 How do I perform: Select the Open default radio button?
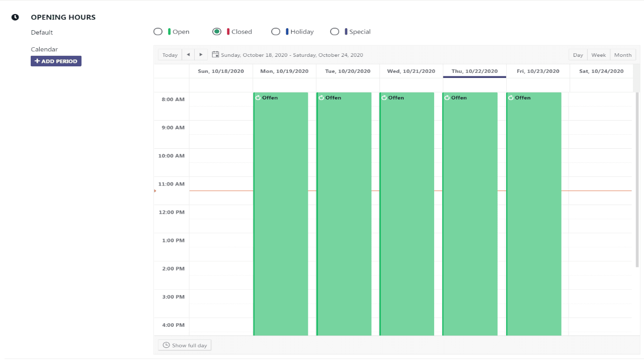pos(158,32)
